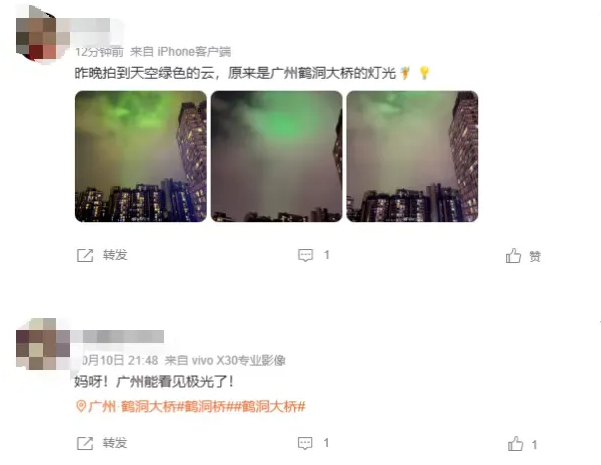This screenshot has width=601, height=465.
Task: Like the first post with thumbs-up icon
Action: point(513,255)
